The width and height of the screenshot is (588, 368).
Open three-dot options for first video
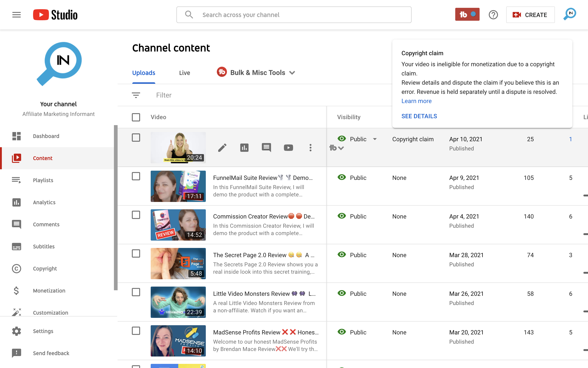point(310,147)
